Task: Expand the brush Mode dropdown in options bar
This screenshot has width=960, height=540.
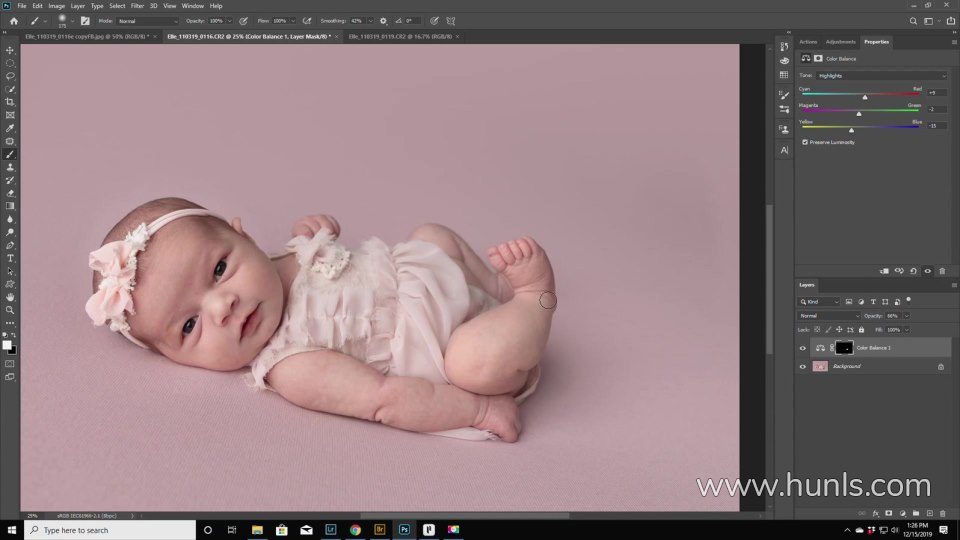Action: pyautogui.click(x=147, y=20)
